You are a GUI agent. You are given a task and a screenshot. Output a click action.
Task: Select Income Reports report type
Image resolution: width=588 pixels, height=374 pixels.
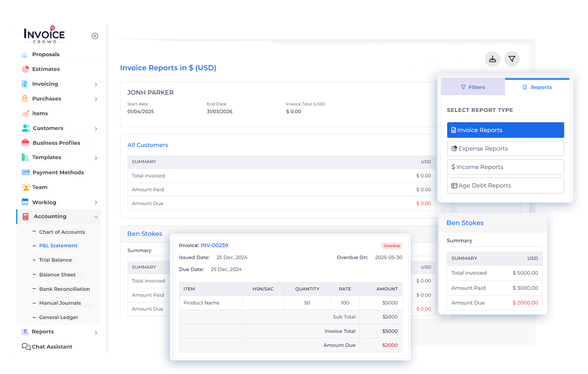(505, 167)
